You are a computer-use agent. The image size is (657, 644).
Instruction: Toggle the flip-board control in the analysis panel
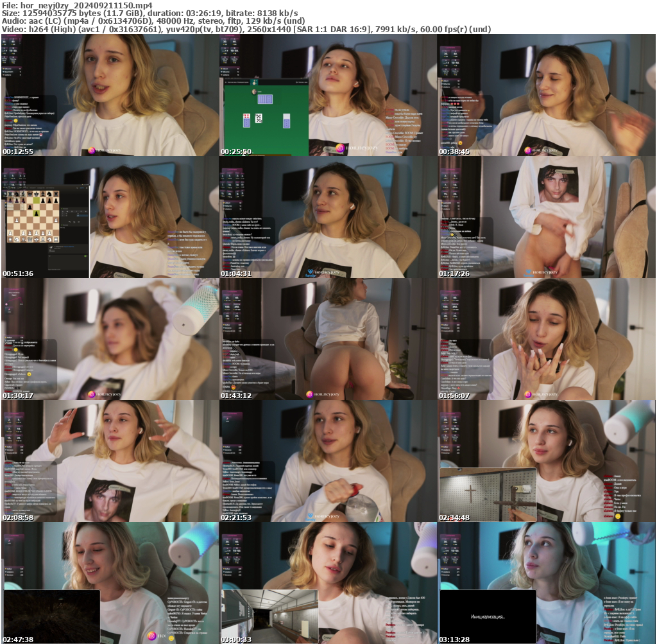(74, 222)
